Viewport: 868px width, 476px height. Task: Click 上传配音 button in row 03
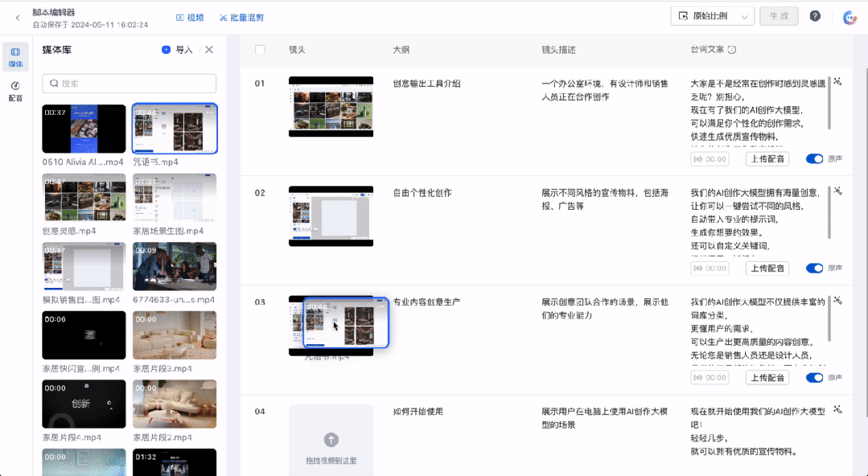pyautogui.click(x=767, y=377)
